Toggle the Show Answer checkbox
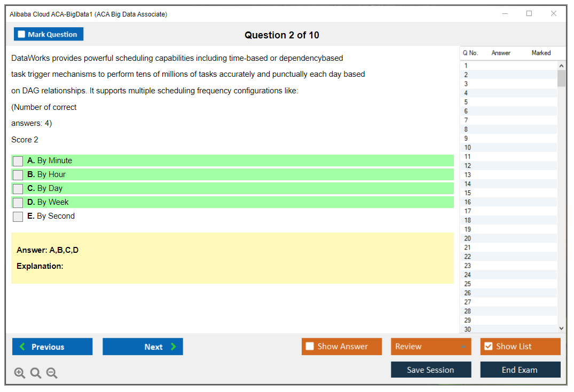Viewport: 574px width, 392px height. point(310,347)
